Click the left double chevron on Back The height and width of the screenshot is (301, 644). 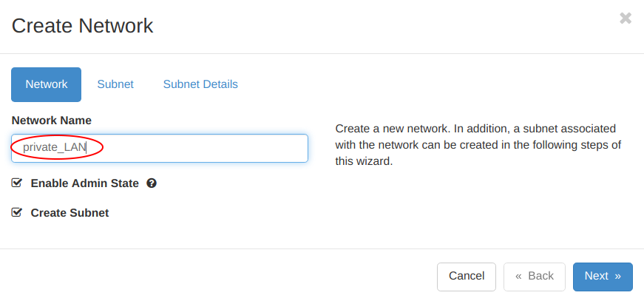[518, 277]
